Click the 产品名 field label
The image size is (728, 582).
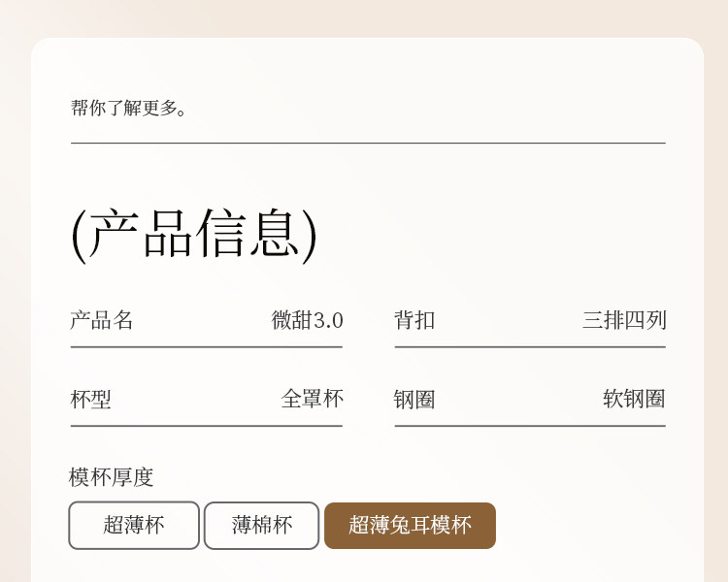(101, 320)
